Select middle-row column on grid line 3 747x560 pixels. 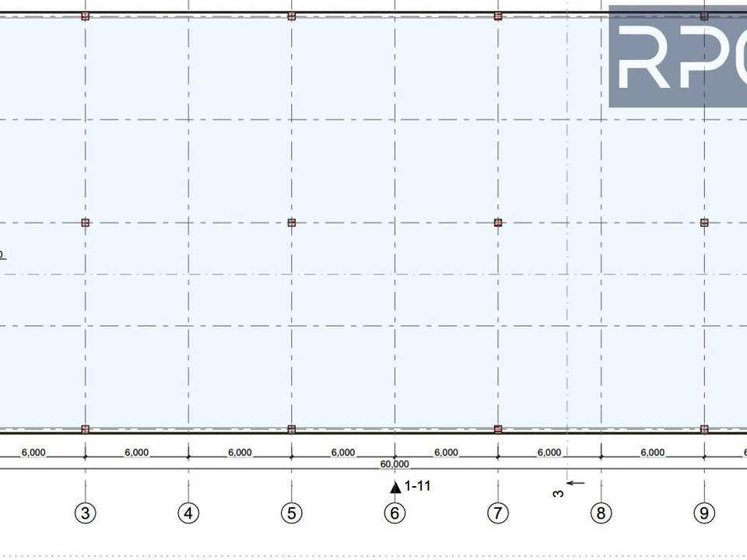click(86, 222)
